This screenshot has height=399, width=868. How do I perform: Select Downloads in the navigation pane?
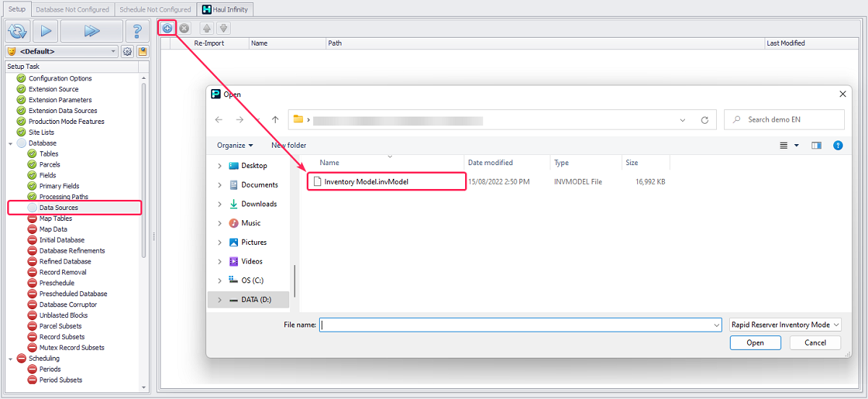click(x=259, y=204)
